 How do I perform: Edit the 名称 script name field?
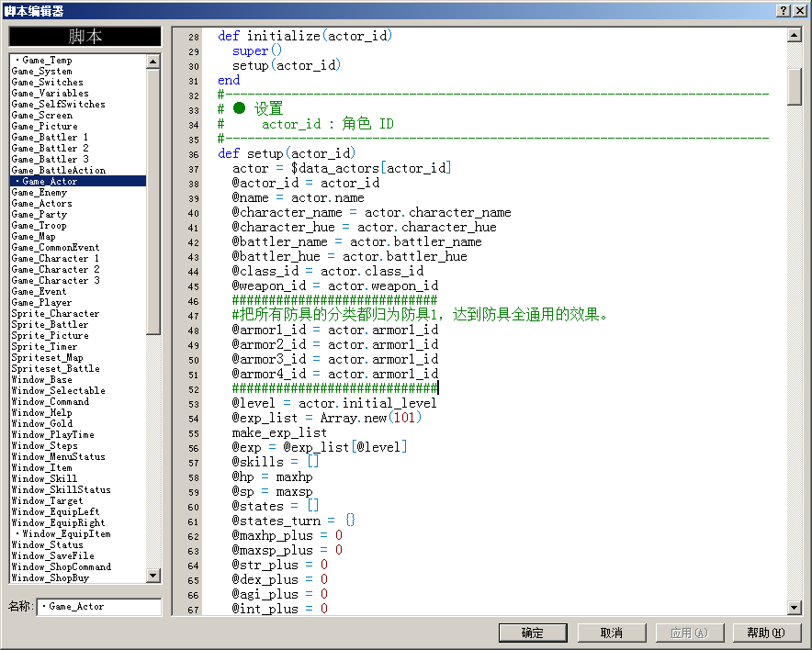(x=99, y=607)
